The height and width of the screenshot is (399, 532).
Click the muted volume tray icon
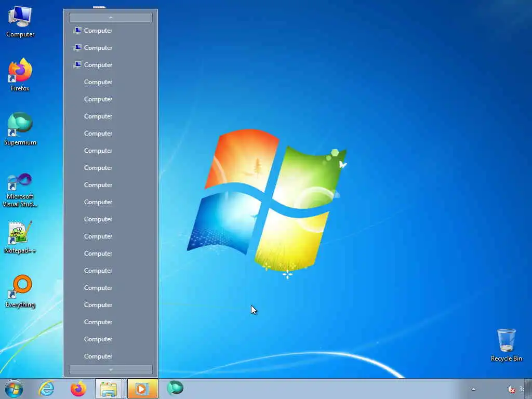click(511, 390)
